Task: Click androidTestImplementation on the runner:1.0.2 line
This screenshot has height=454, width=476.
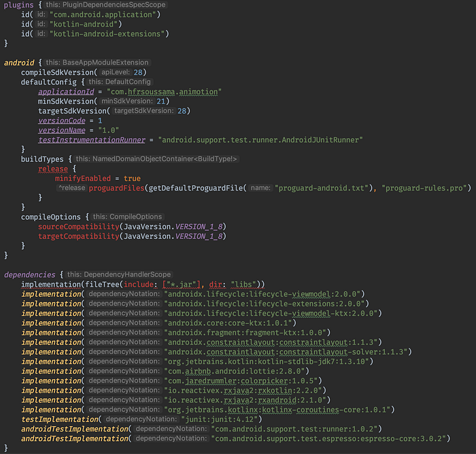Action: pos(75,429)
